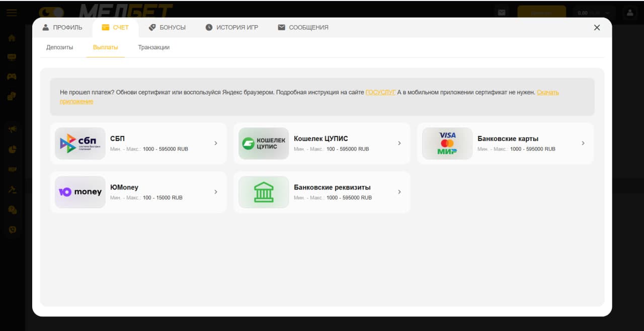Image resolution: width=644 pixels, height=331 pixels.
Task: Open the Сообщения tab
Action: 303,28
